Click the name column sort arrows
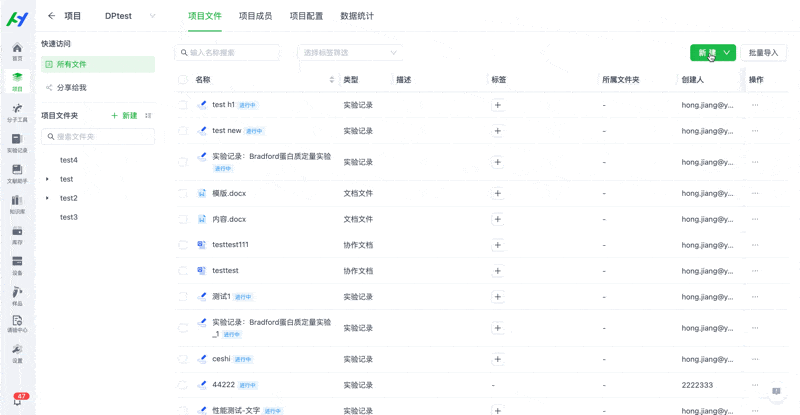The height and width of the screenshot is (415, 800). click(x=332, y=80)
